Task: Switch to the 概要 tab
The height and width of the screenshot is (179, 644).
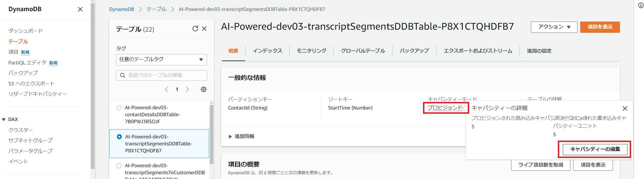Action: (233, 51)
